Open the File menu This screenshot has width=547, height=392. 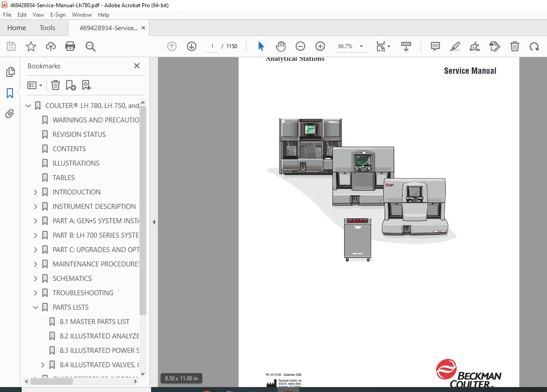click(x=7, y=15)
